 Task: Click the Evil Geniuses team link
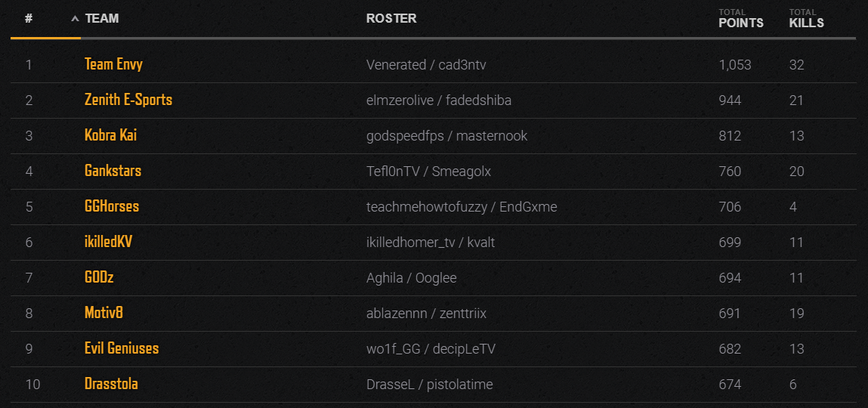tap(122, 348)
